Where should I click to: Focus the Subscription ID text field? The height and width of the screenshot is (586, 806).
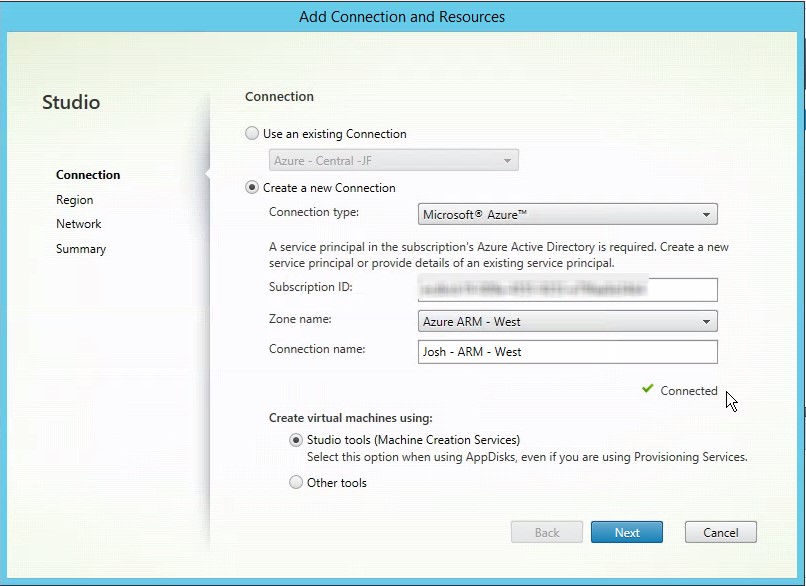(567, 289)
